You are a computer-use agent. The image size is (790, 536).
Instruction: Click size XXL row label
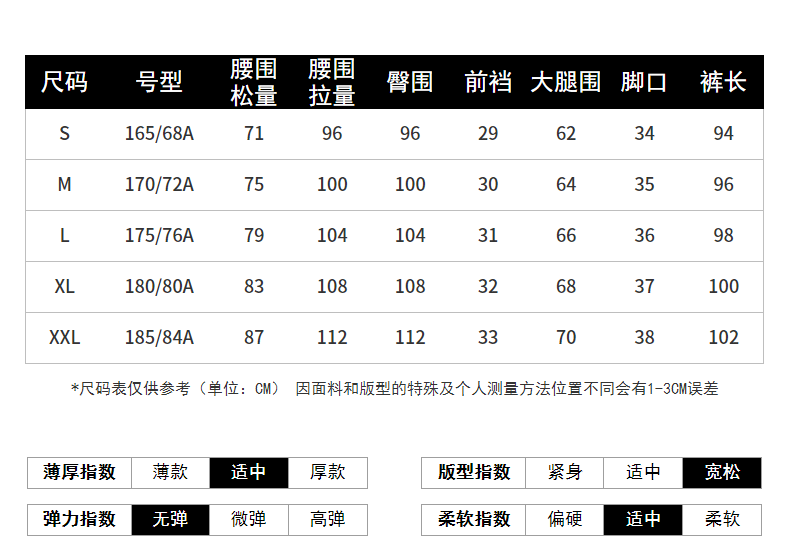pos(64,338)
